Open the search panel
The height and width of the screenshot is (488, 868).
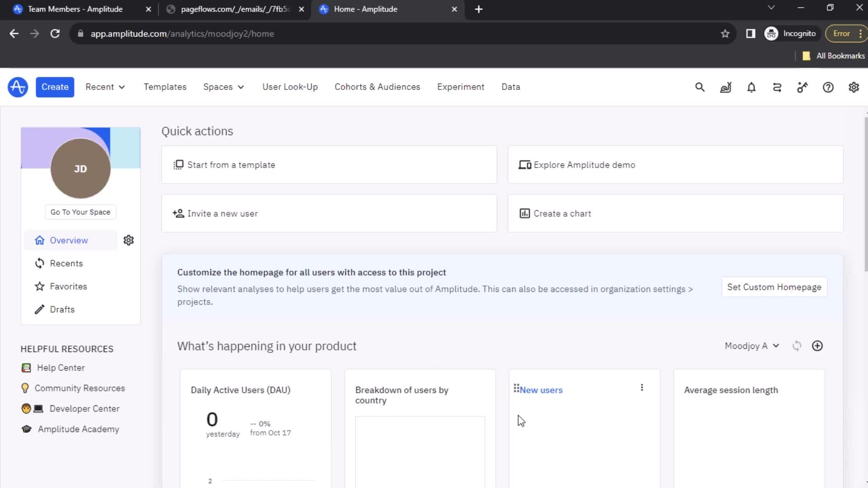click(x=700, y=87)
